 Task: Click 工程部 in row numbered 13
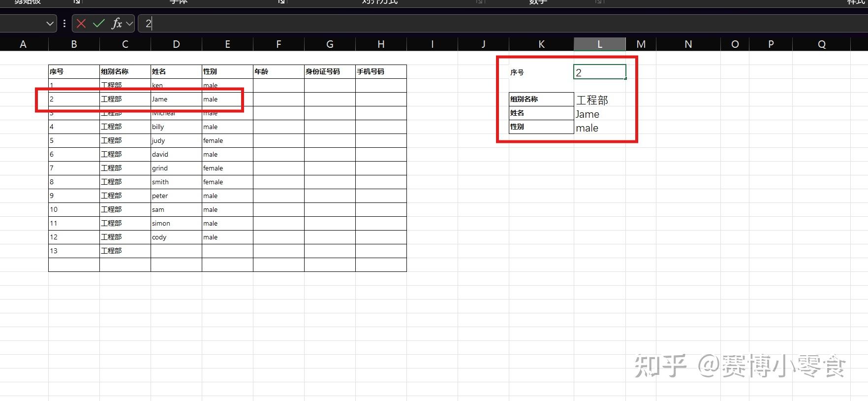[x=125, y=251]
